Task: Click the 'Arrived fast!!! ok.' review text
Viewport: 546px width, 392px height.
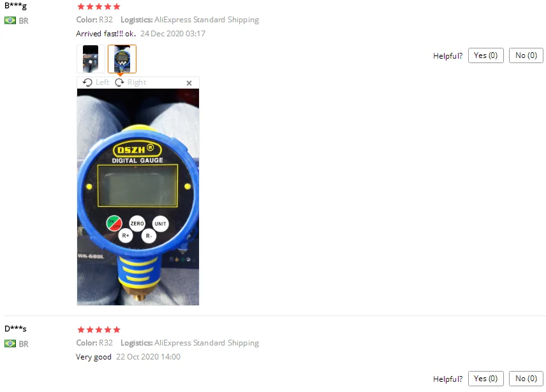Action: click(x=106, y=34)
